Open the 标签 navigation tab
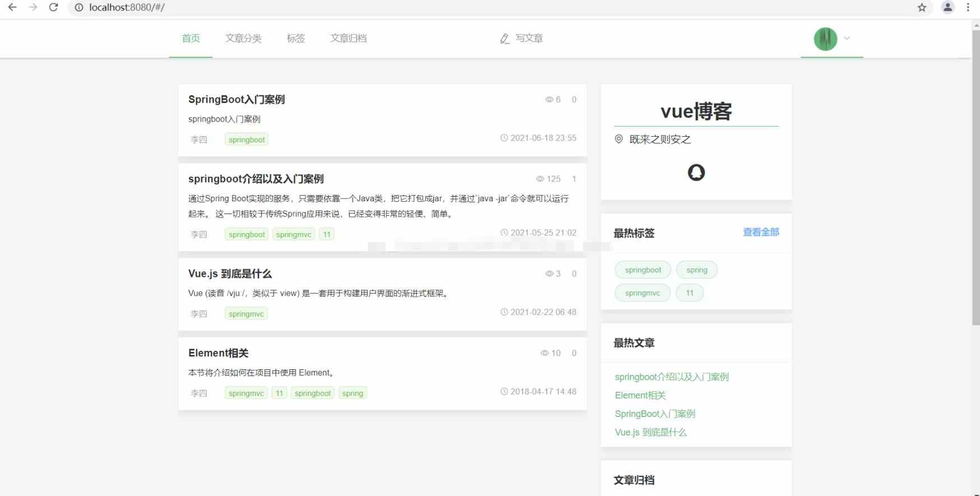The height and width of the screenshot is (496, 980). click(x=295, y=38)
